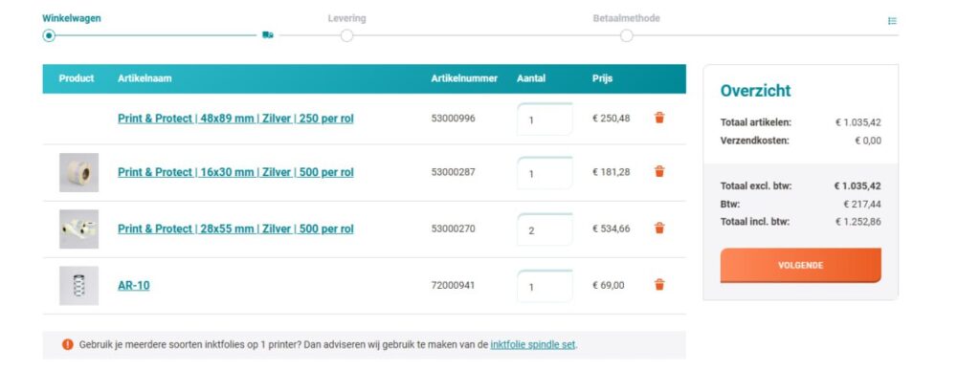
Task: Open the list icon at top right
Action: tap(892, 20)
